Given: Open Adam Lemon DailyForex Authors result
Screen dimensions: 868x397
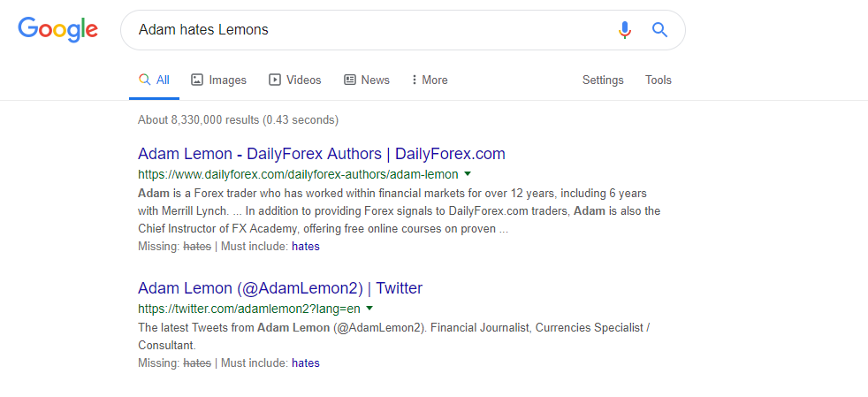Looking at the screenshot, I should 322,153.
